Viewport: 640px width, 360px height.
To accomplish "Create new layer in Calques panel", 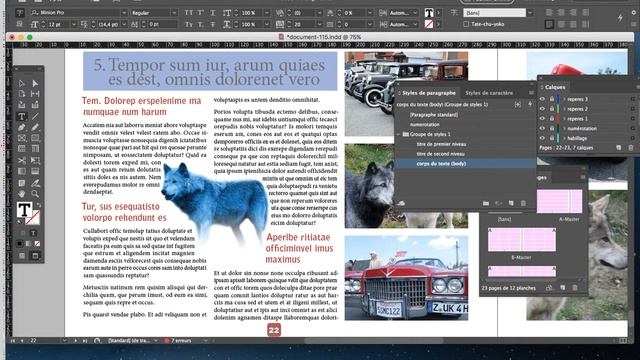I will (619, 148).
